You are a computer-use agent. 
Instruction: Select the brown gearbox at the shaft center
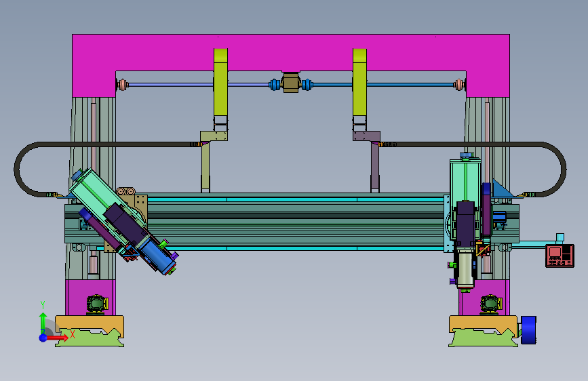click(x=291, y=83)
